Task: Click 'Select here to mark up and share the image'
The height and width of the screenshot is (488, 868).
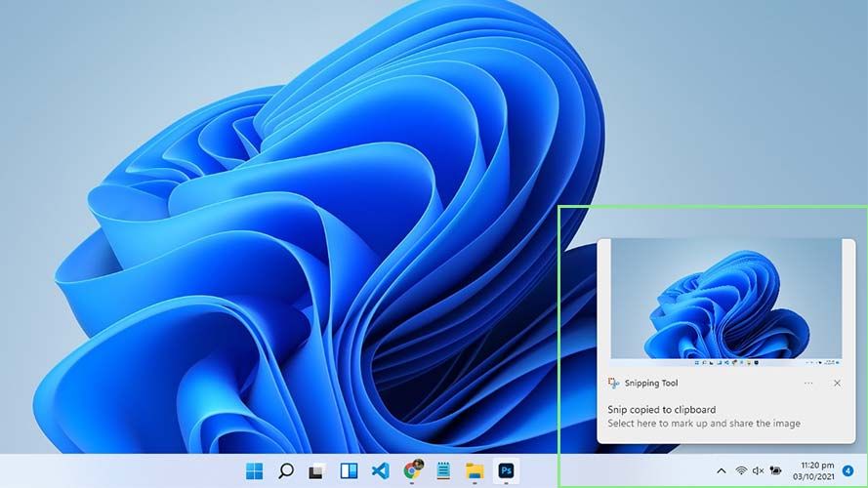Action: click(704, 424)
